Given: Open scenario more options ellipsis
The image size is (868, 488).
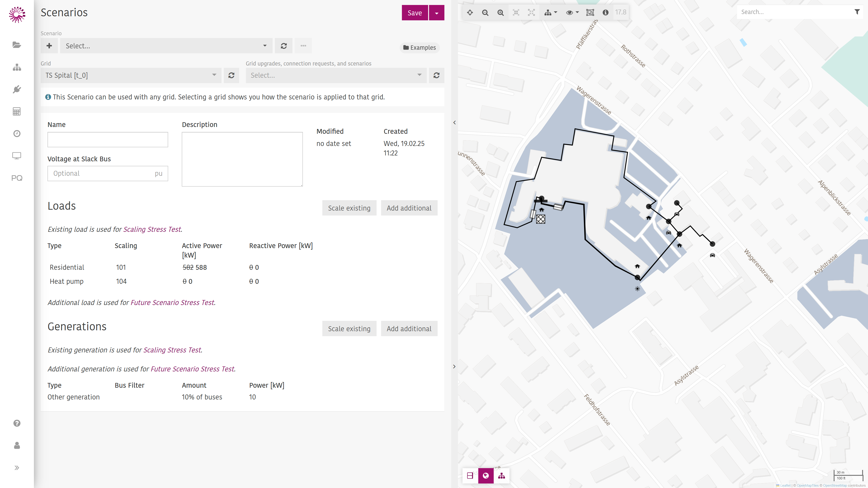Looking at the screenshot, I should [x=303, y=46].
